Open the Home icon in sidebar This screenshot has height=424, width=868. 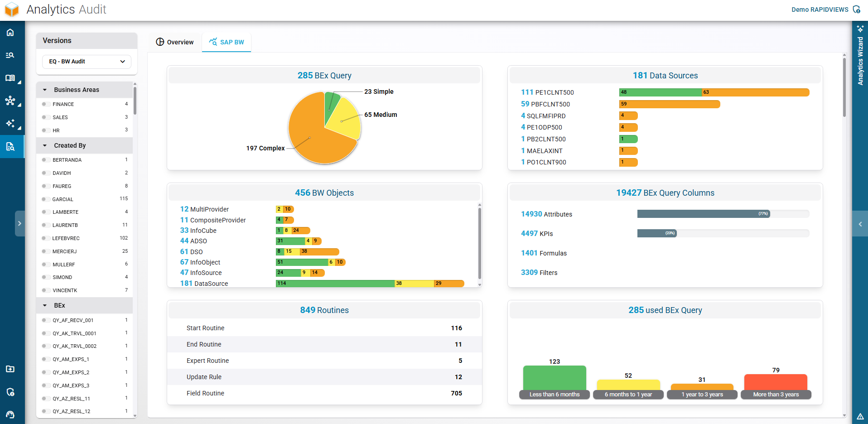tap(10, 33)
